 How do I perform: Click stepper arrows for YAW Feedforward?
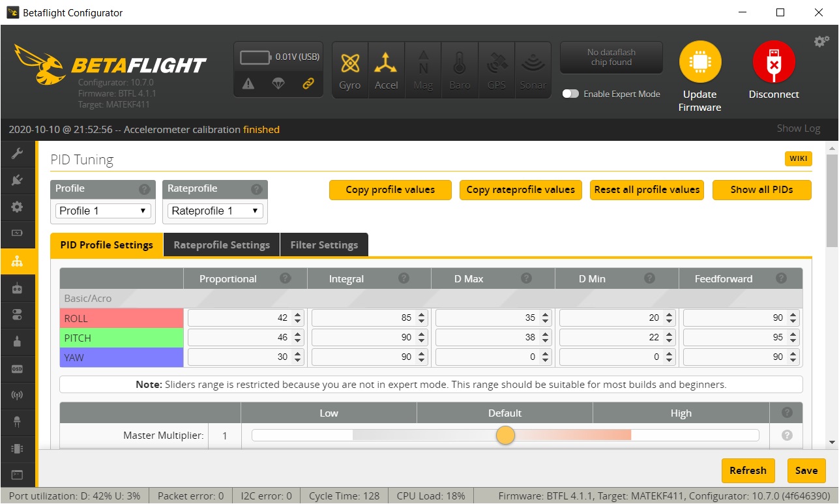(793, 357)
